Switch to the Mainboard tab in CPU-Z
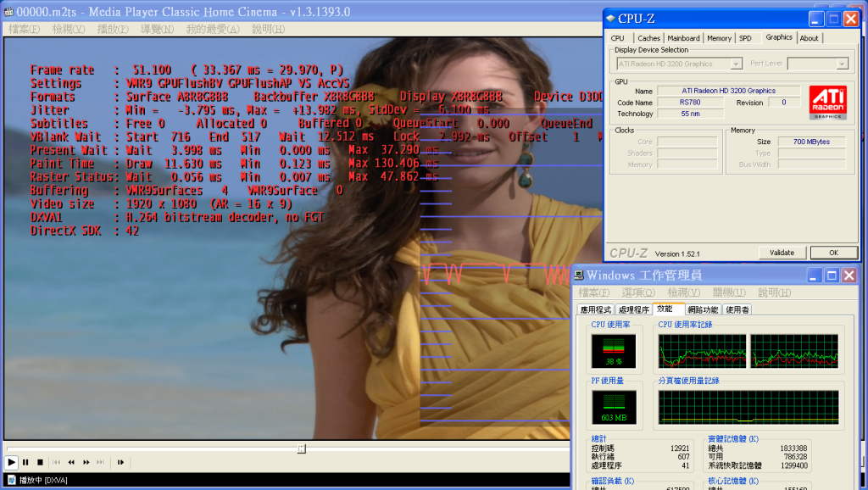Screen dimensions: 868x490 point(684,38)
